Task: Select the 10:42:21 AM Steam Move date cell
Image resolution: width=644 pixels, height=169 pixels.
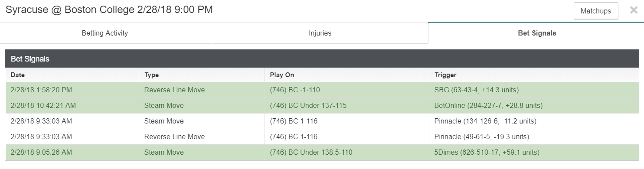Action: pyautogui.click(x=72, y=106)
